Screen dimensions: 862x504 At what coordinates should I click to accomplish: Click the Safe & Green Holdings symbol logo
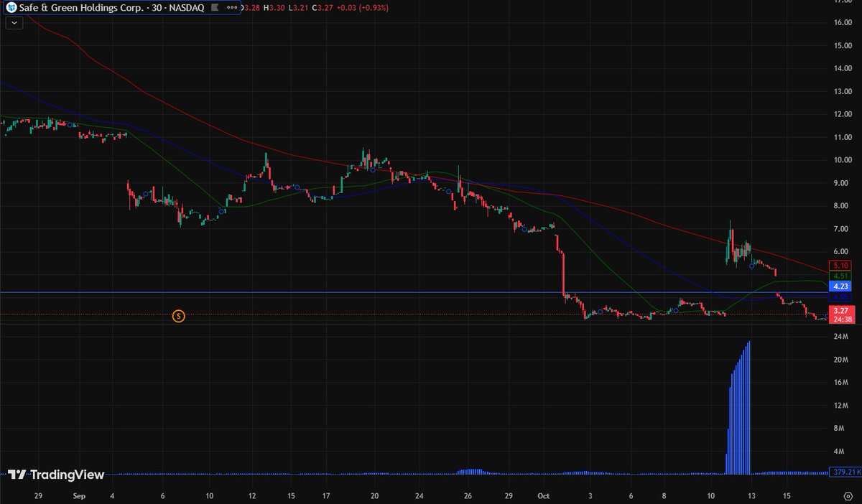(x=11, y=7)
